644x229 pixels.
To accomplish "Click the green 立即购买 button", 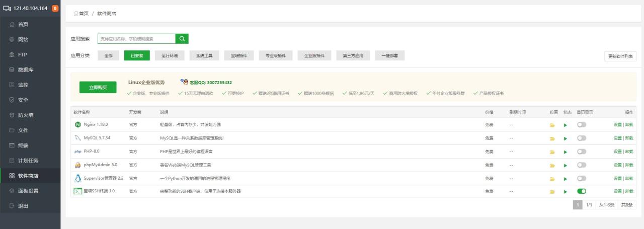I will coord(98,87).
